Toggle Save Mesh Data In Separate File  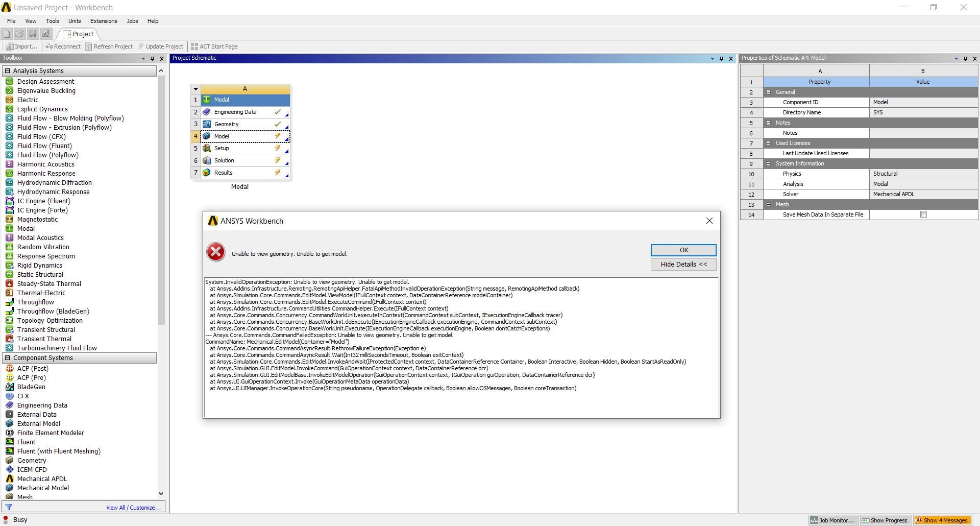923,214
